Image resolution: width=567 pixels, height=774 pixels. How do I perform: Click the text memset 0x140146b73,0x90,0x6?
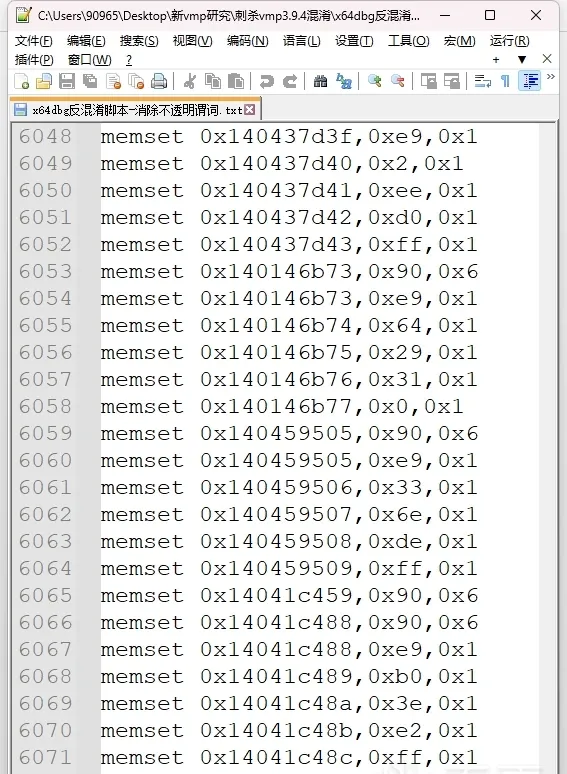click(x=289, y=271)
